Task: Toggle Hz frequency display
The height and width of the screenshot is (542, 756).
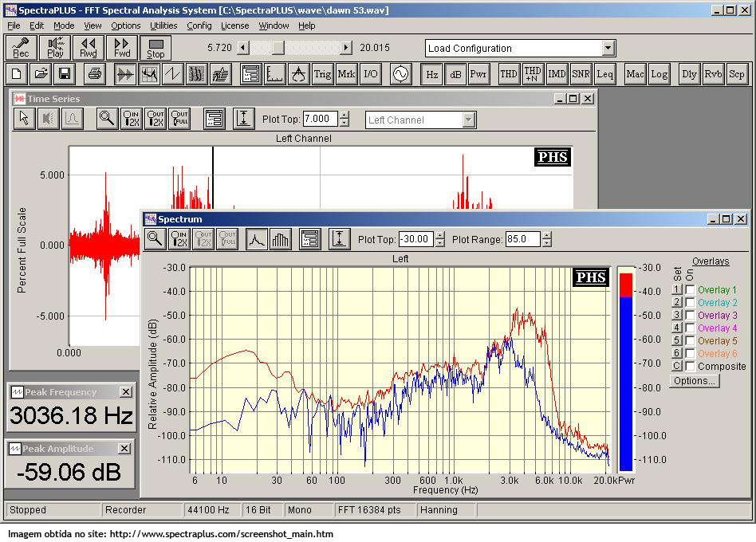Action: tap(431, 74)
